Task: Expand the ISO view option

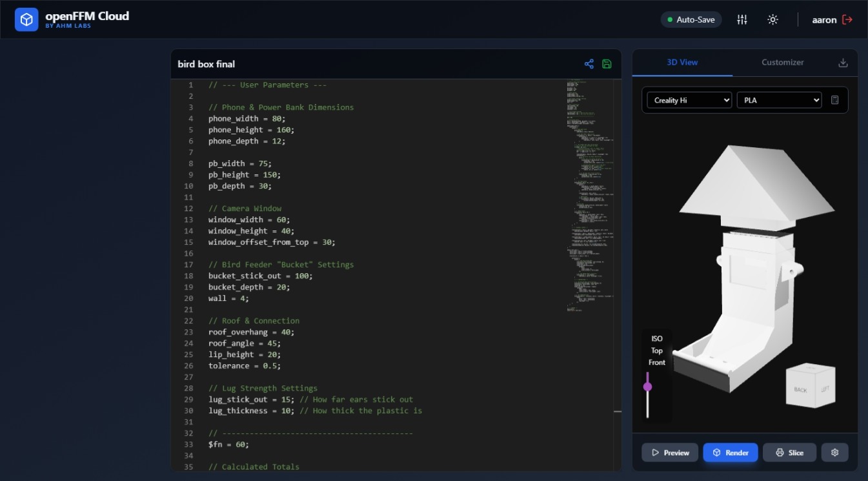Action: coord(657,338)
